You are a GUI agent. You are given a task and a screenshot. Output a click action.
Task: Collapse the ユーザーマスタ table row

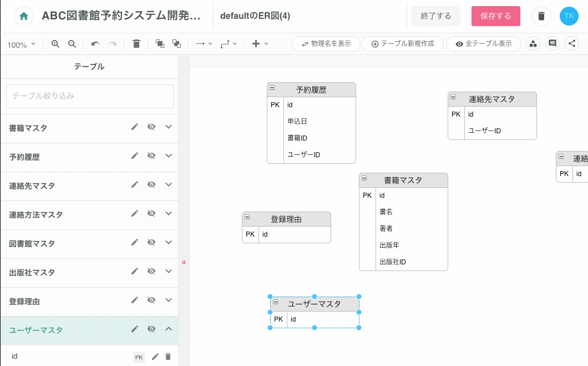tap(169, 330)
